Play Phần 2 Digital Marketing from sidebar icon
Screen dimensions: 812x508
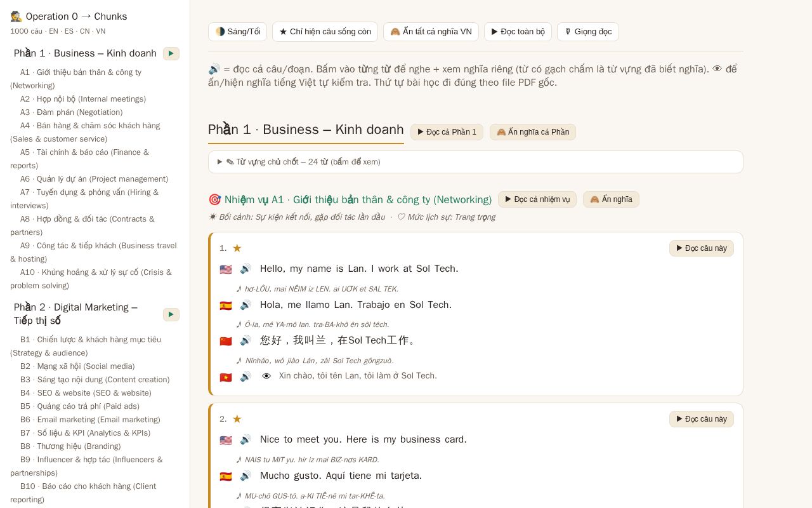tap(171, 314)
